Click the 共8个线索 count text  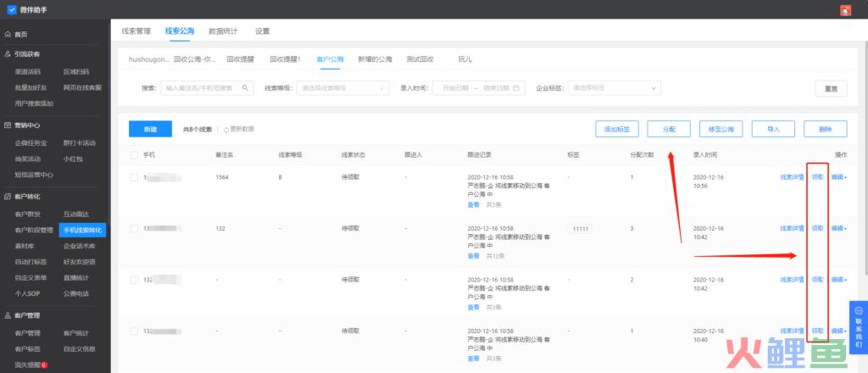197,130
